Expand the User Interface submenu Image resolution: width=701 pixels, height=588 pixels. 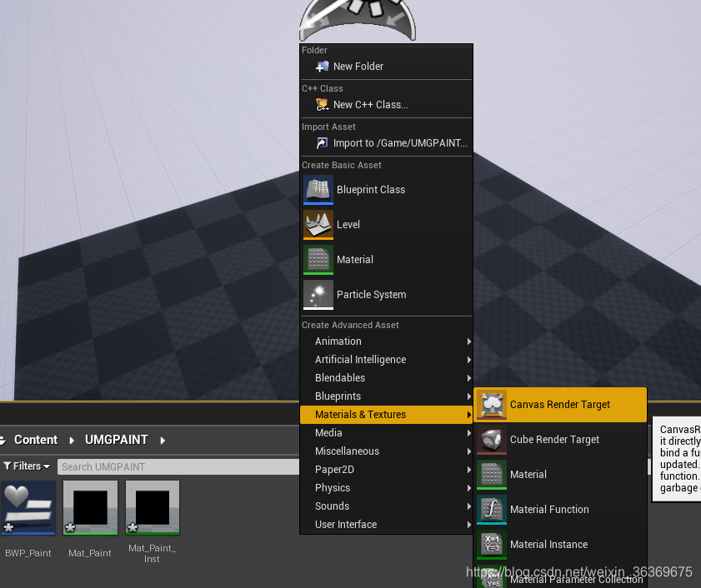386,525
